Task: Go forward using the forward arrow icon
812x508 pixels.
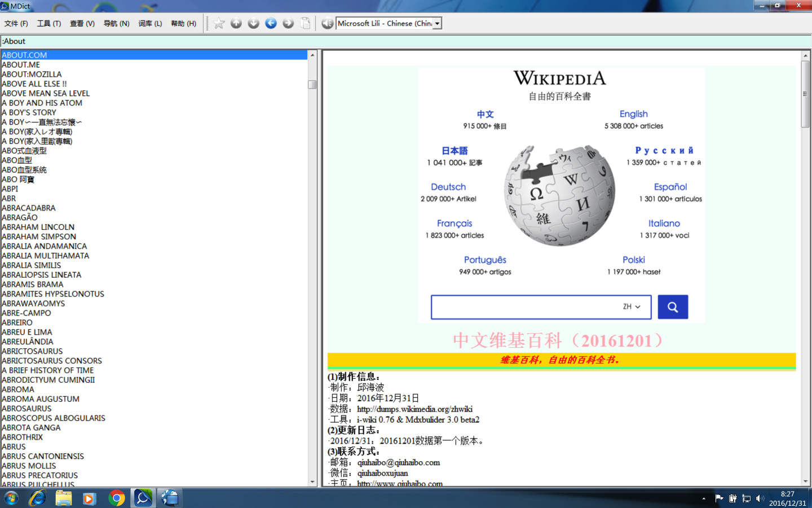Action: (288, 24)
